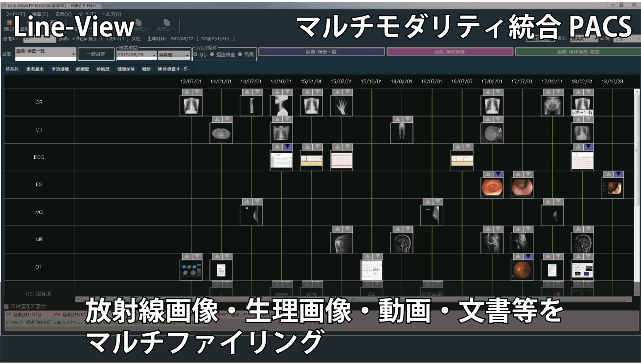Select the 薬歴コピー toolbar icon
The image size is (641, 364).
167,24
